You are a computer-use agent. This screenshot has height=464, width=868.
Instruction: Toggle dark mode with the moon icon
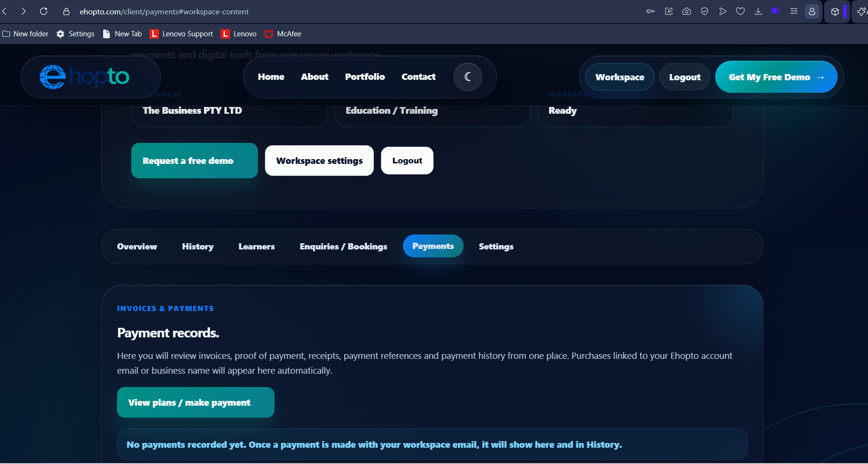tap(467, 77)
